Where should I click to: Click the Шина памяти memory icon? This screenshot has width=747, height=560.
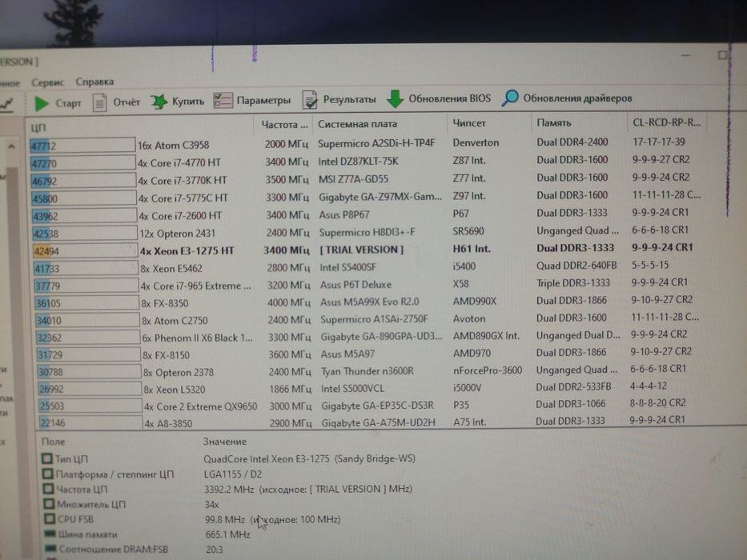pos(50,534)
